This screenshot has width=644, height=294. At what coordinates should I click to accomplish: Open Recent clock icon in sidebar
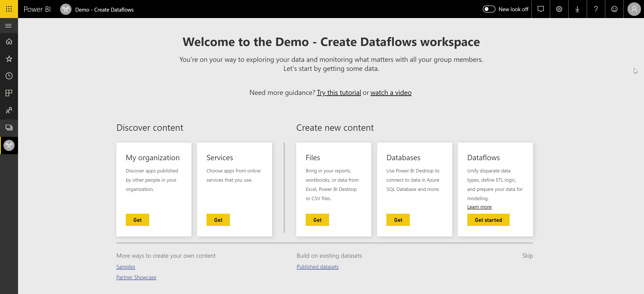point(9,76)
